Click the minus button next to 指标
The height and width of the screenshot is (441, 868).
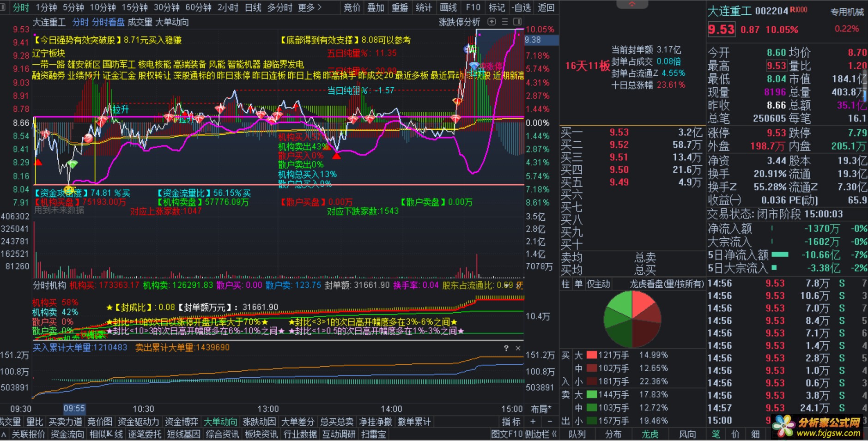click(x=550, y=421)
